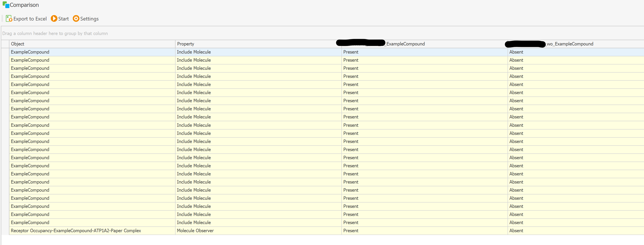Click the Absent value in the first row
The width and height of the screenshot is (644, 245).
point(516,52)
